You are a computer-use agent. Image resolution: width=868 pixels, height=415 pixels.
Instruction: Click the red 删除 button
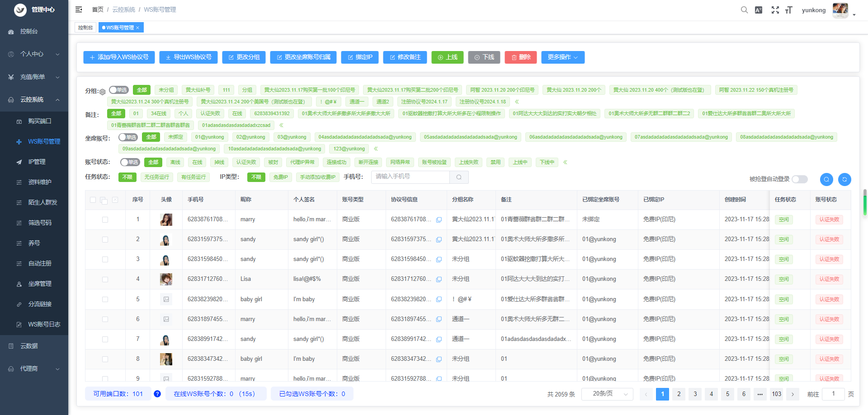pos(520,57)
